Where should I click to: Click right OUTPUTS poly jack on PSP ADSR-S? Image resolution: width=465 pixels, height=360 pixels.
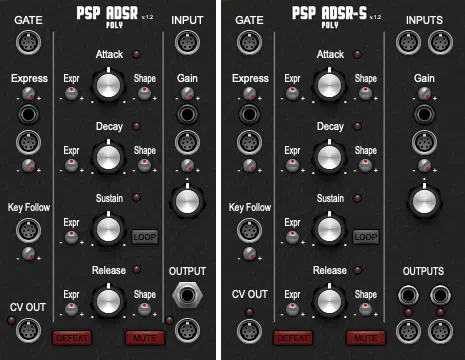click(x=440, y=331)
